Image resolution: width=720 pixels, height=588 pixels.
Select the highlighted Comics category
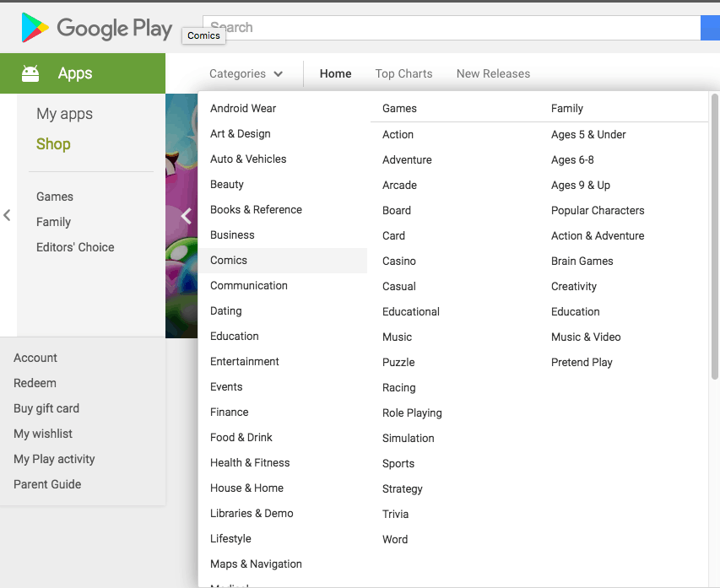tap(283, 261)
